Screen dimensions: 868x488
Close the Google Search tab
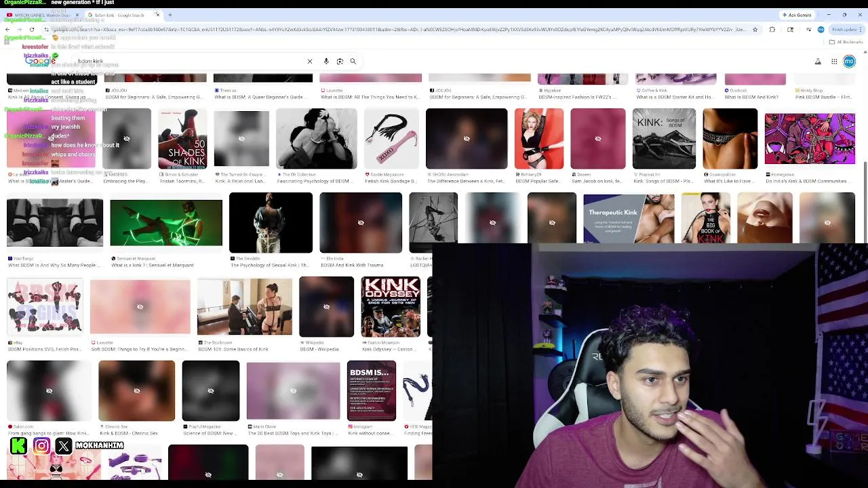click(x=157, y=15)
